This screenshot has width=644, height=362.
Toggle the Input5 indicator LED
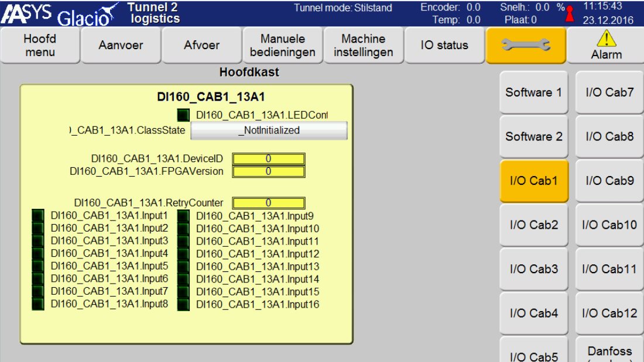[x=38, y=266]
